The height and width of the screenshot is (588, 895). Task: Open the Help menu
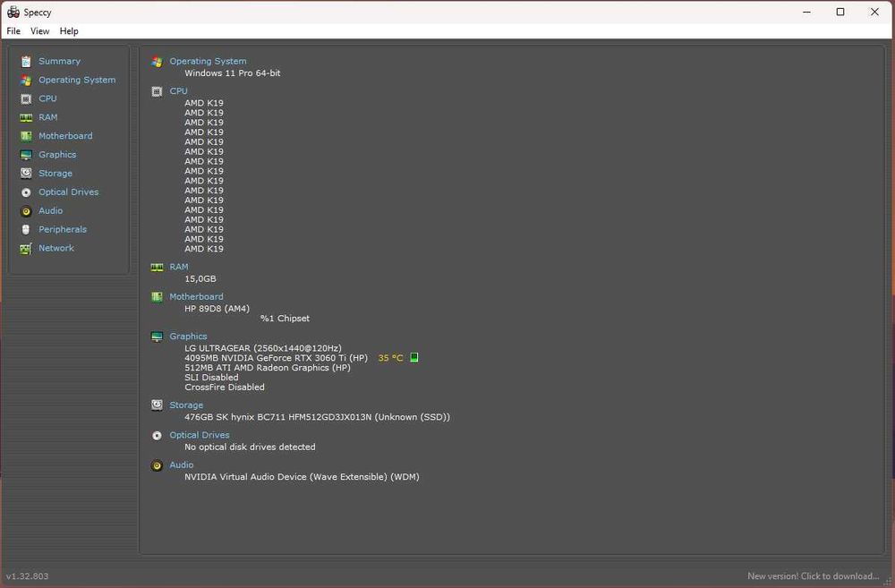69,30
